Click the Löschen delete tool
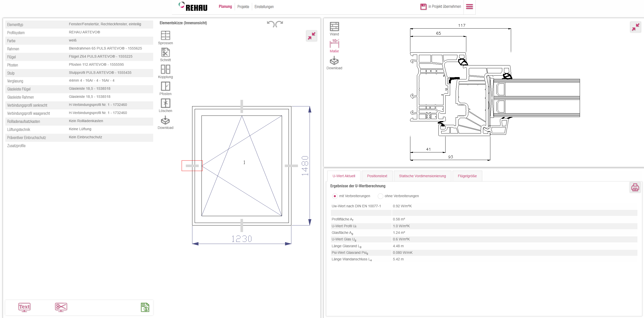Image resolution: width=644 pixels, height=318 pixels. pyautogui.click(x=165, y=105)
